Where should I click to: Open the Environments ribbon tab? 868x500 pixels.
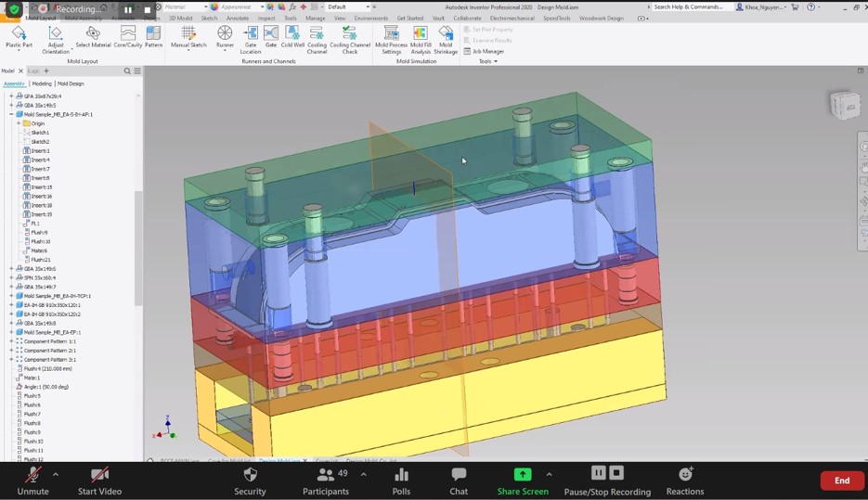(x=371, y=19)
